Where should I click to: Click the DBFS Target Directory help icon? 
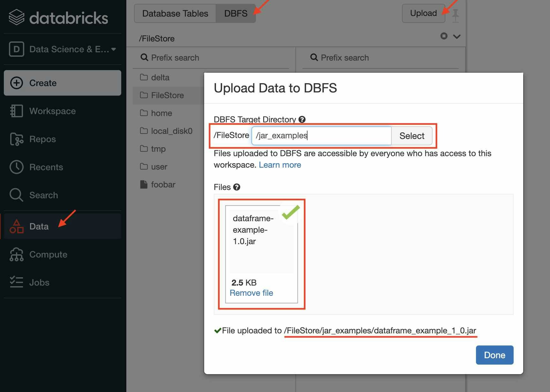coord(302,120)
